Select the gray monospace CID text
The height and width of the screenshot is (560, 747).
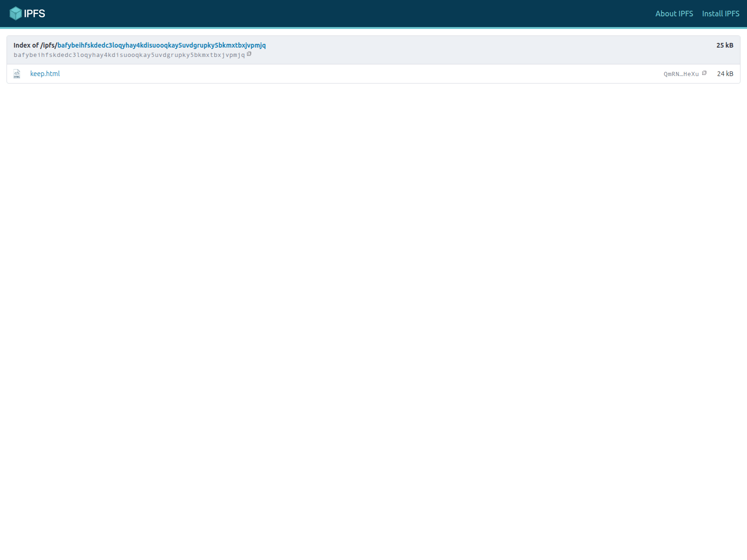[x=129, y=55]
